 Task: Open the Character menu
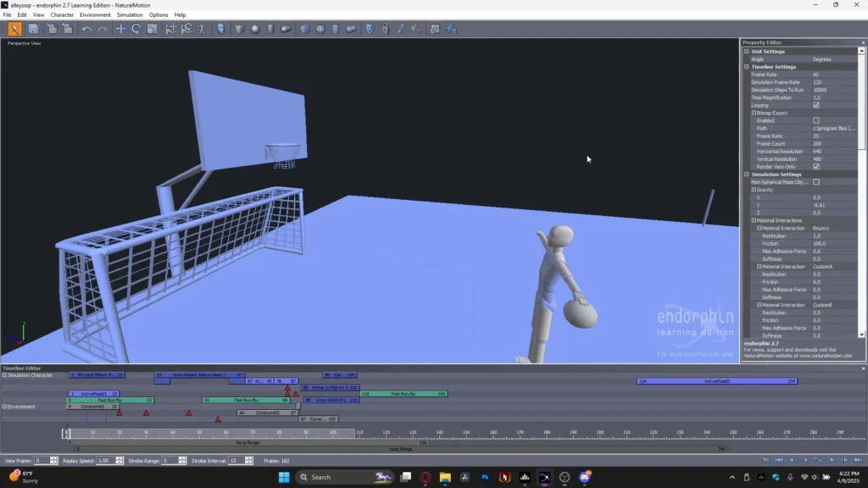pos(61,14)
